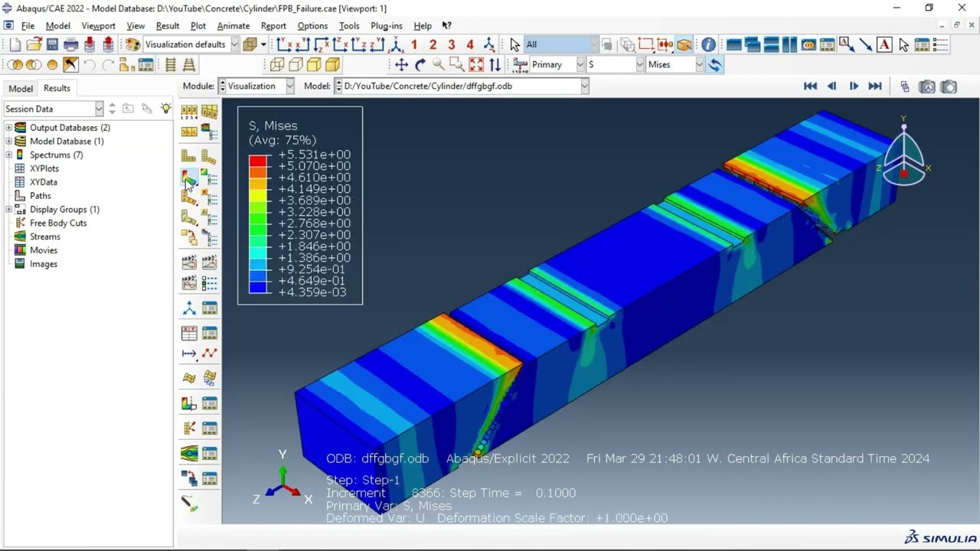980x551 pixels.
Task: Open the Viewport menu
Action: pyautogui.click(x=98, y=25)
